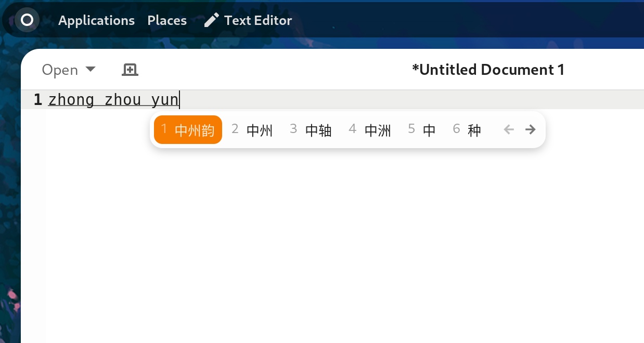Pick candidate 3 中轴
The height and width of the screenshot is (343, 644).
(x=311, y=130)
